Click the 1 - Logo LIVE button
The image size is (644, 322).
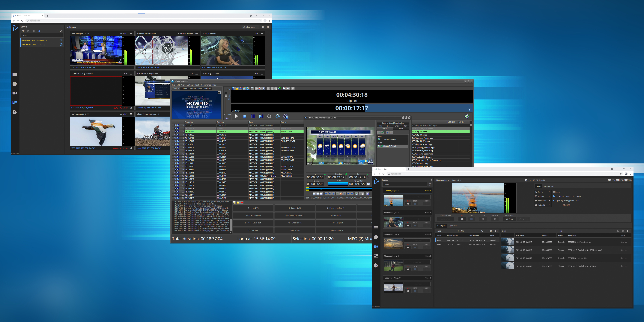(253, 208)
